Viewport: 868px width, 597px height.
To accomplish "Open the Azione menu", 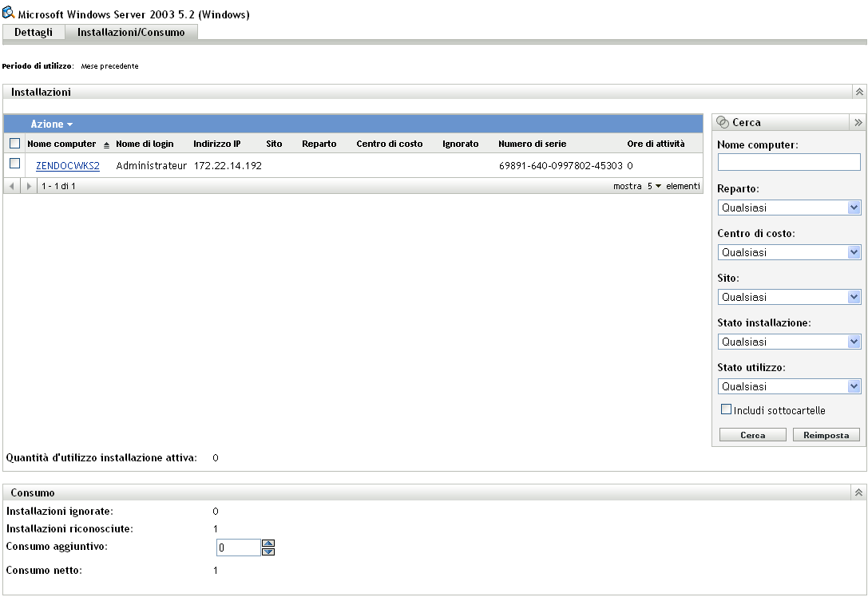I will (51, 124).
